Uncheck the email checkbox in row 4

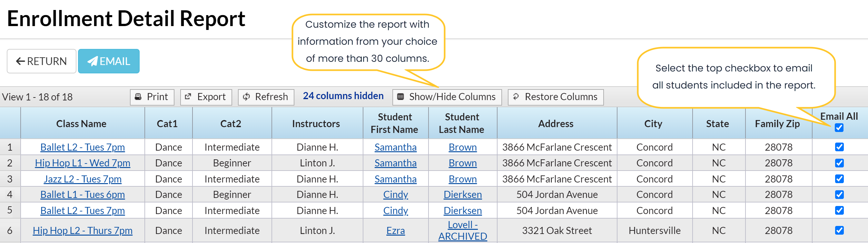click(839, 194)
